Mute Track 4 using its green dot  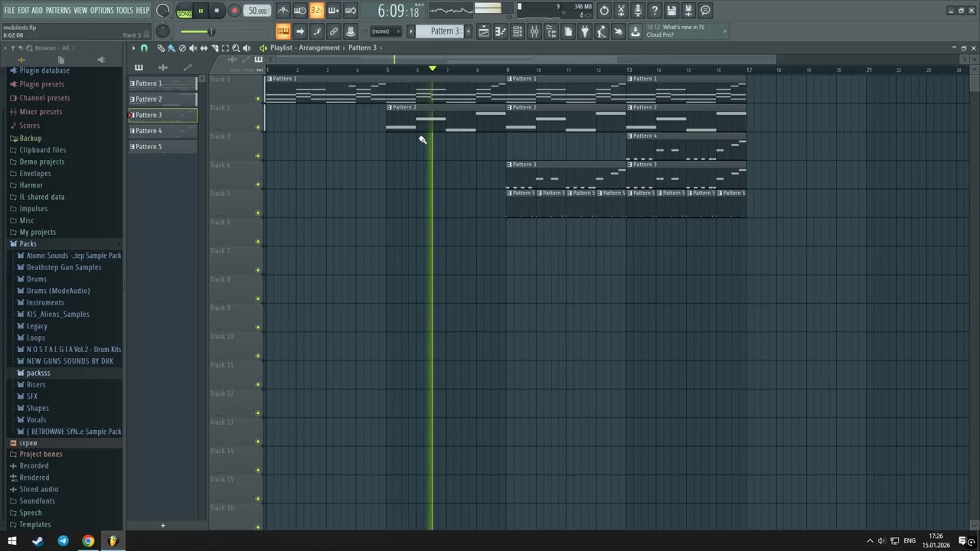[258, 184]
